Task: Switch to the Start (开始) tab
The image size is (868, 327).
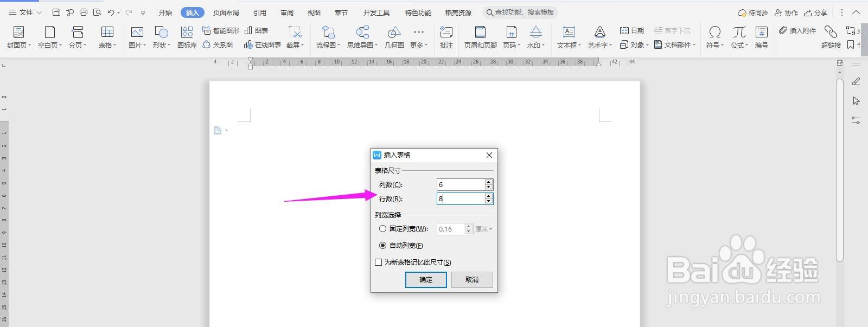Action: 165,12
